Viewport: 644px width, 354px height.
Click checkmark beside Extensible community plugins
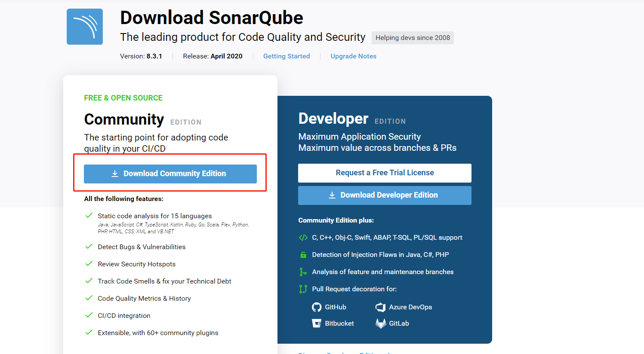click(89, 332)
